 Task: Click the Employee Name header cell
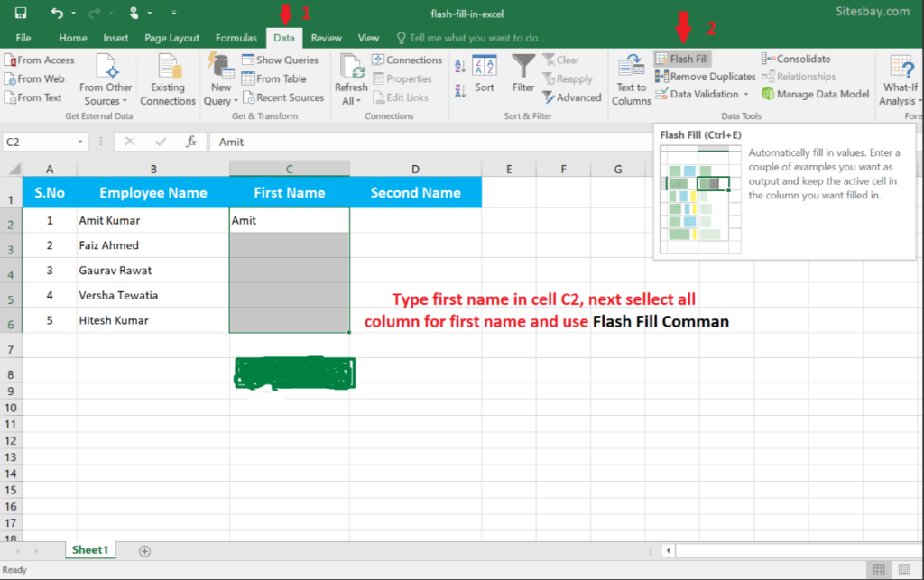pos(153,192)
